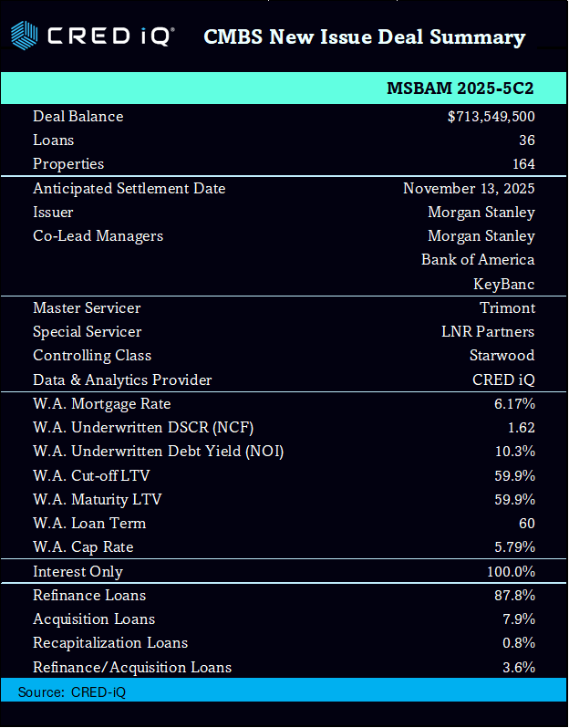Click the CRED iQ brand name text
The image size is (569, 728).
click(x=110, y=36)
